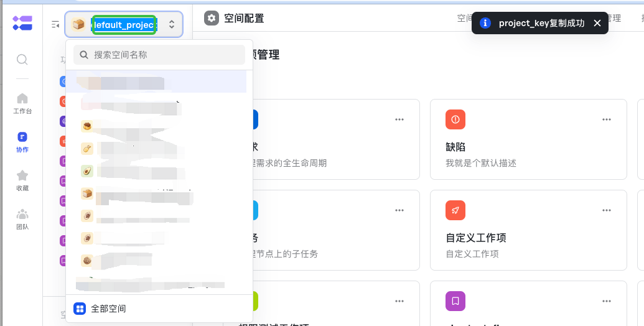Toggle space selector up-down chevron
644x326 pixels.
(x=172, y=25)
